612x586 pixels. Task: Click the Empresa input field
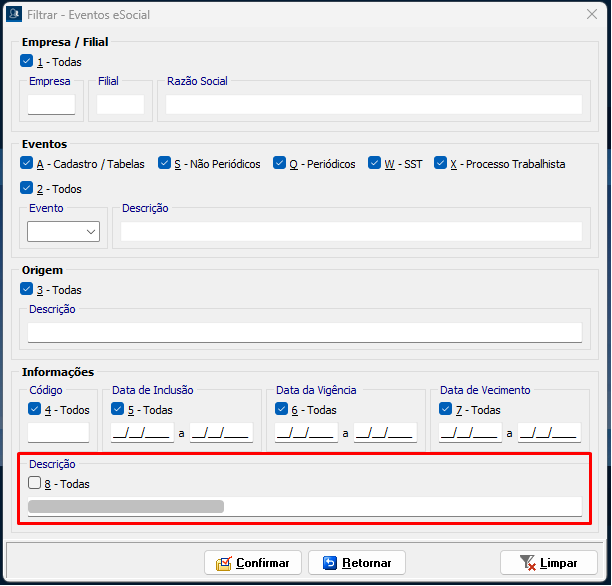[x=51, y=104]
